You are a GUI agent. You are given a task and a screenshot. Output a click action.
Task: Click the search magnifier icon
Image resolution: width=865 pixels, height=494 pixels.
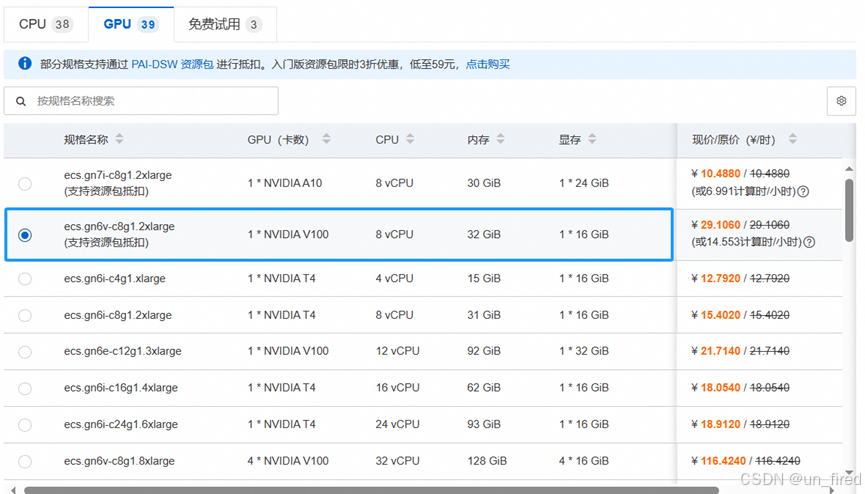21,101
